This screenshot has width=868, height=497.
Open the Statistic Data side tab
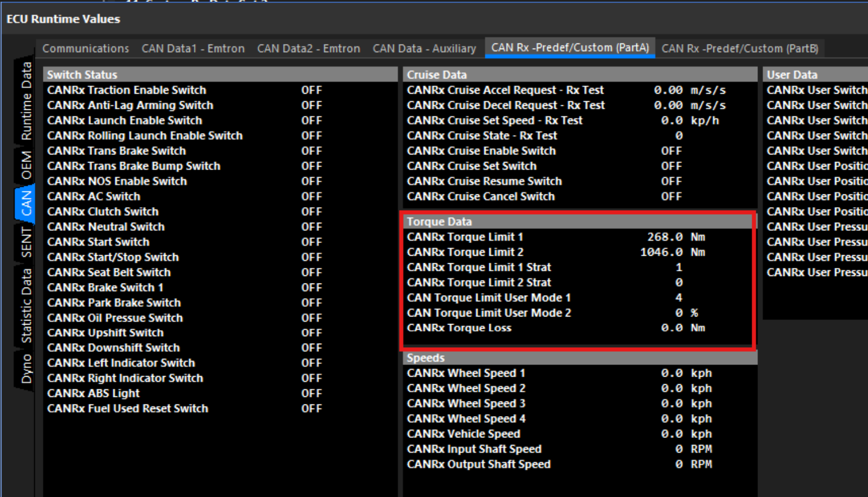coord(26,305)
